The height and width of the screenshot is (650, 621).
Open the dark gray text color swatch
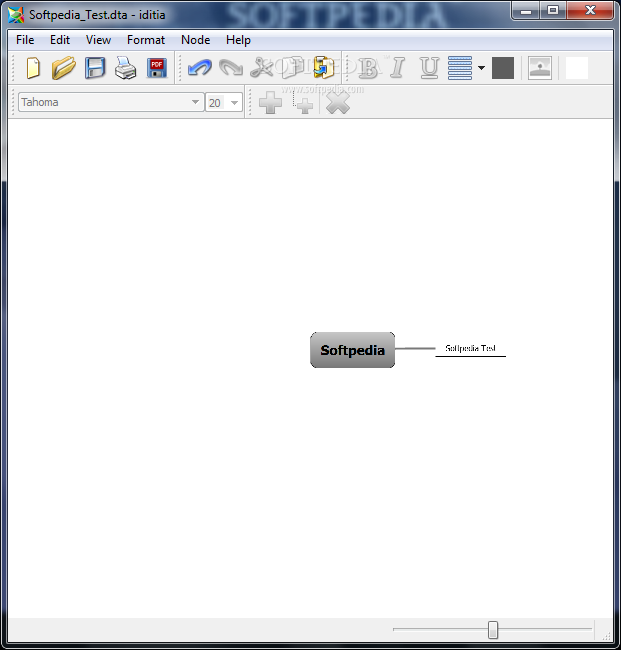click(x=503, y=68)
